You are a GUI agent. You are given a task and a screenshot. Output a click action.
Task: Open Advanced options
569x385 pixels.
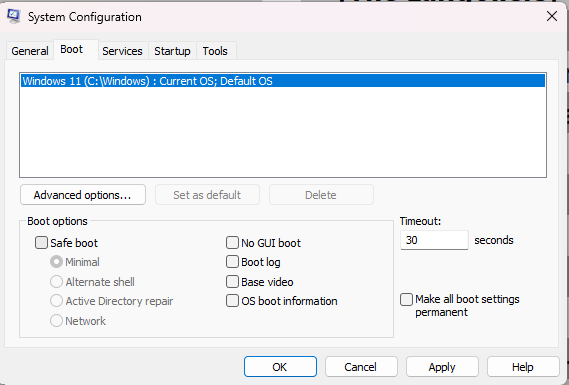pyautogui.click(x=83, y=195)
